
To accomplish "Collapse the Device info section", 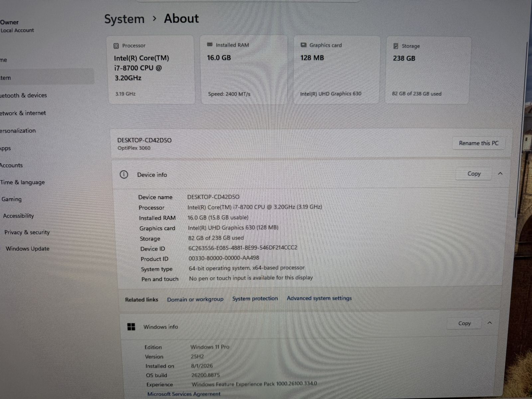I will [x=500, y=174].
